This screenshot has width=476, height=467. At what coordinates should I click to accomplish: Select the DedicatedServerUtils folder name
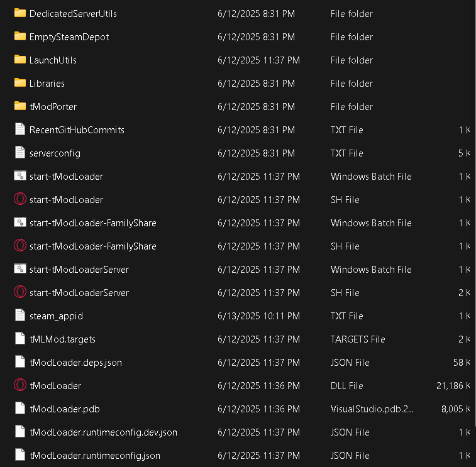(73, 14)
